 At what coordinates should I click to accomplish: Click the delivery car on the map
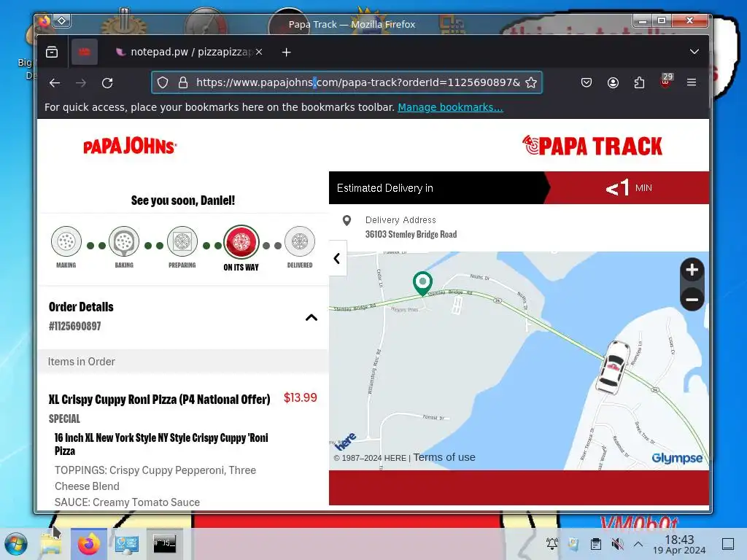click(614, 367)
